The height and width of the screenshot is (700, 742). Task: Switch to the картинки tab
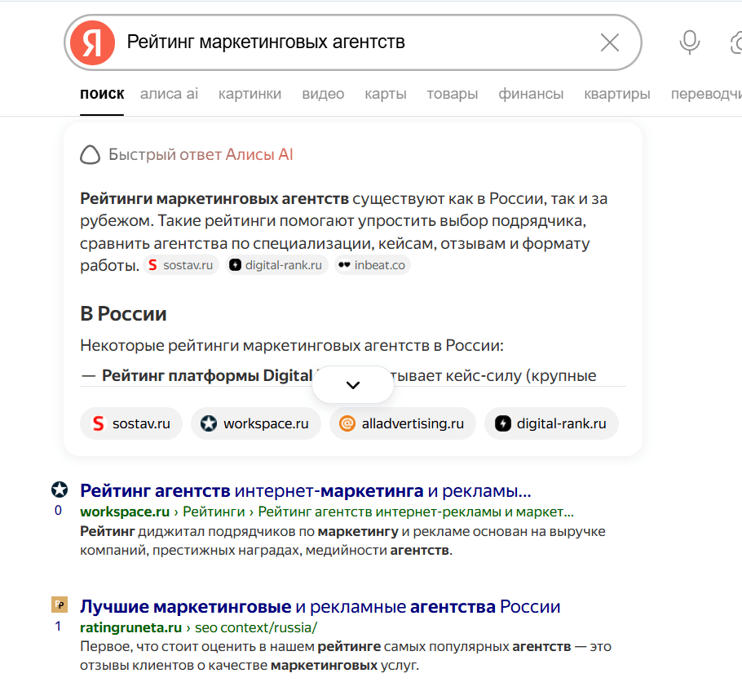pyautogui.click(x=250, y=94)
